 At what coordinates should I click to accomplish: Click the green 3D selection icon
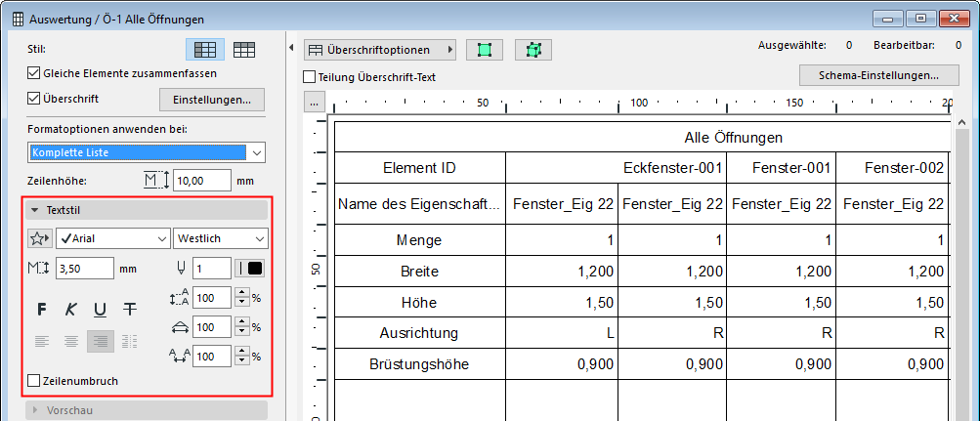(x=533, y=50)
